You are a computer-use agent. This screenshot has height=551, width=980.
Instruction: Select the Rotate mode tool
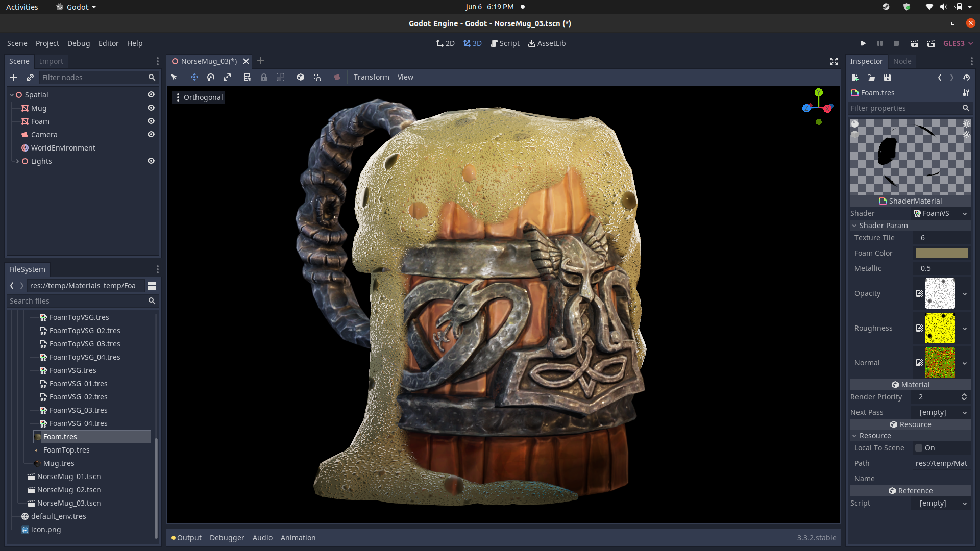click(210, 77)
